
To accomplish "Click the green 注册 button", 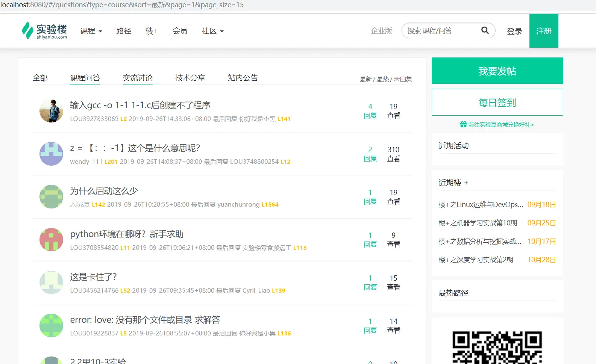I will pos(544,31).
